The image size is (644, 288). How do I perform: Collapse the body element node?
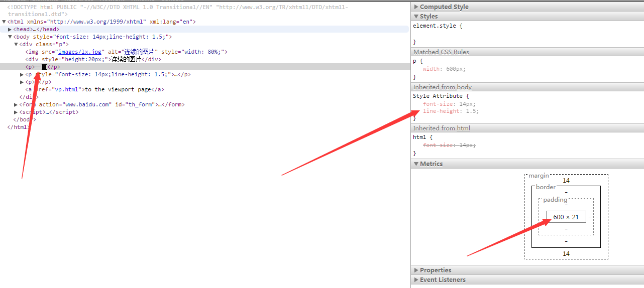[10, 37]
